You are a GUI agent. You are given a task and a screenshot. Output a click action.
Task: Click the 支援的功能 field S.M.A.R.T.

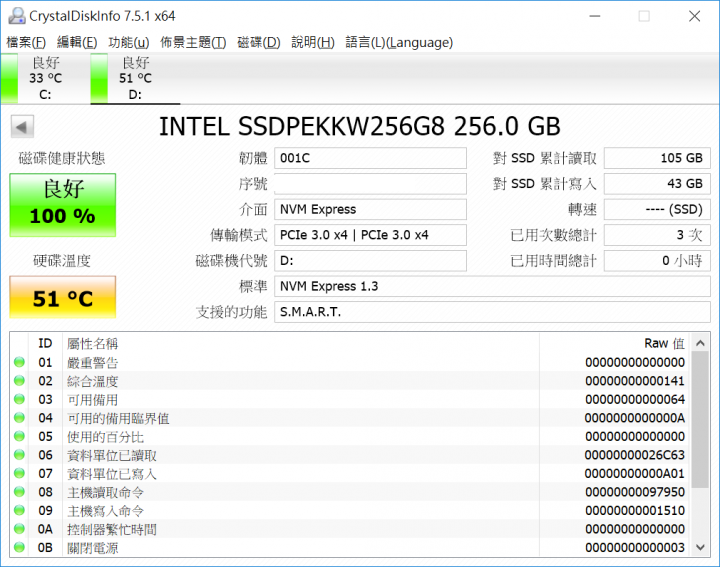492,312
